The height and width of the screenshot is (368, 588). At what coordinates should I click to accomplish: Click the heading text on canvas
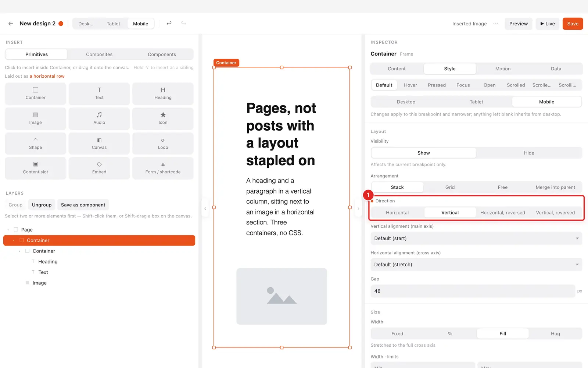tap(281, 134)
